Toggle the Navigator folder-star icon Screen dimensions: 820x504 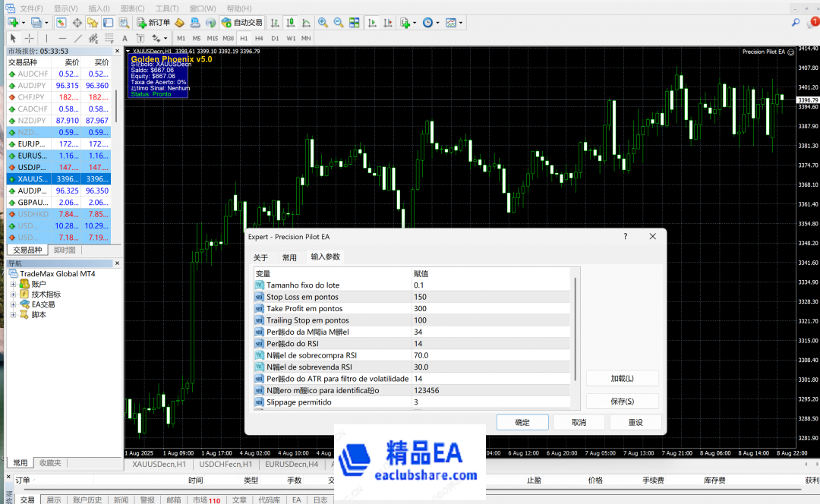(x=93, y=23)
